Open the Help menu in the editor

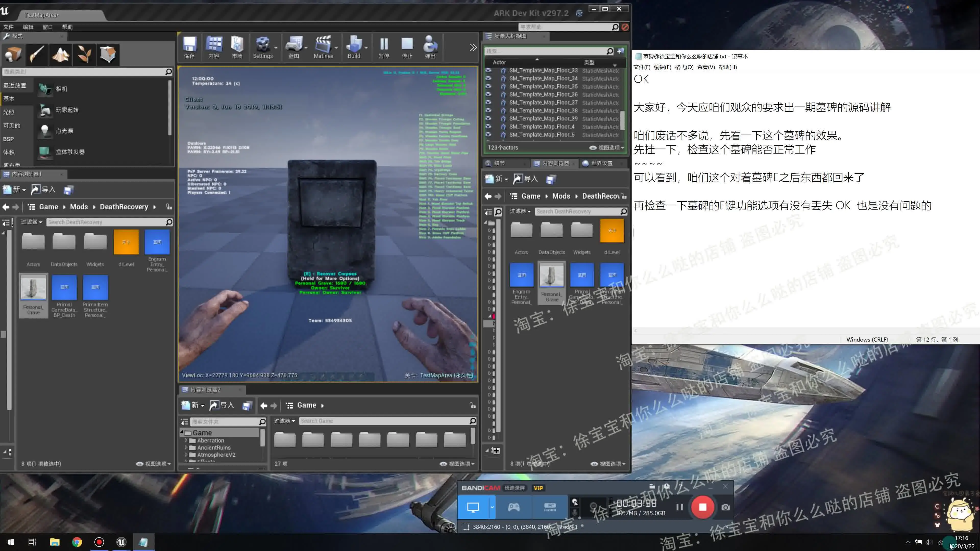pyautogui.click(x=67, y=27)
